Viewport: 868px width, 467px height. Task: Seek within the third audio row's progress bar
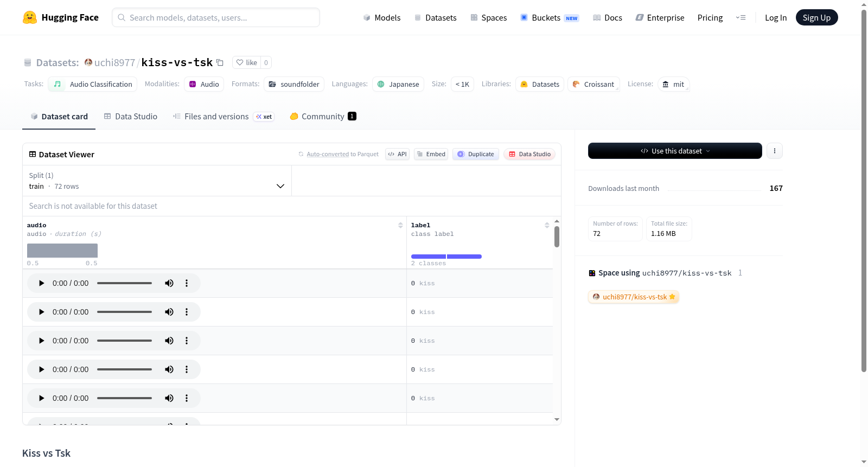124,341
